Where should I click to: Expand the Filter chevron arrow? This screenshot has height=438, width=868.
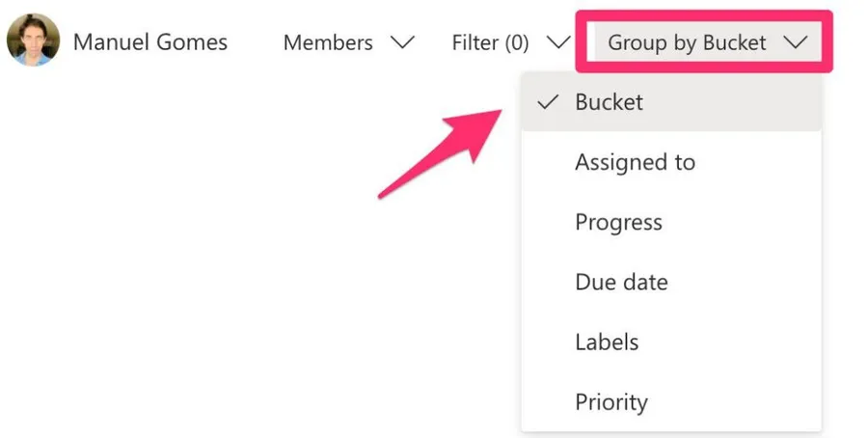coord(557,42)
